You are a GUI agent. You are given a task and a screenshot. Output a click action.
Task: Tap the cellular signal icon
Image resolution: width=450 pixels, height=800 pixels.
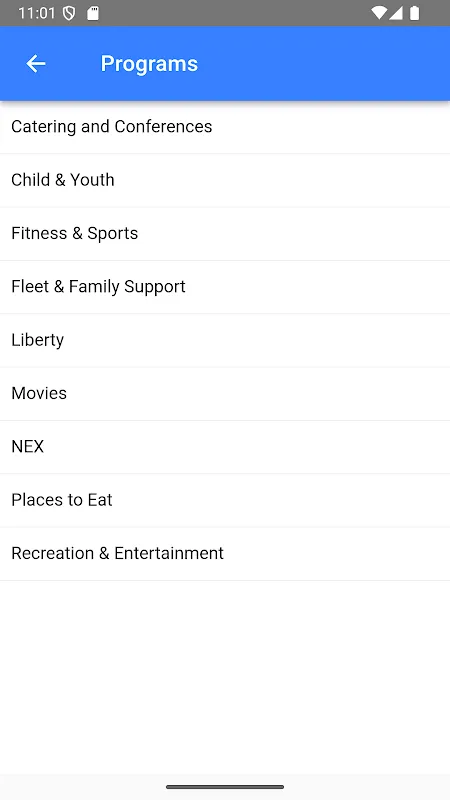click(x=396, y=13)
